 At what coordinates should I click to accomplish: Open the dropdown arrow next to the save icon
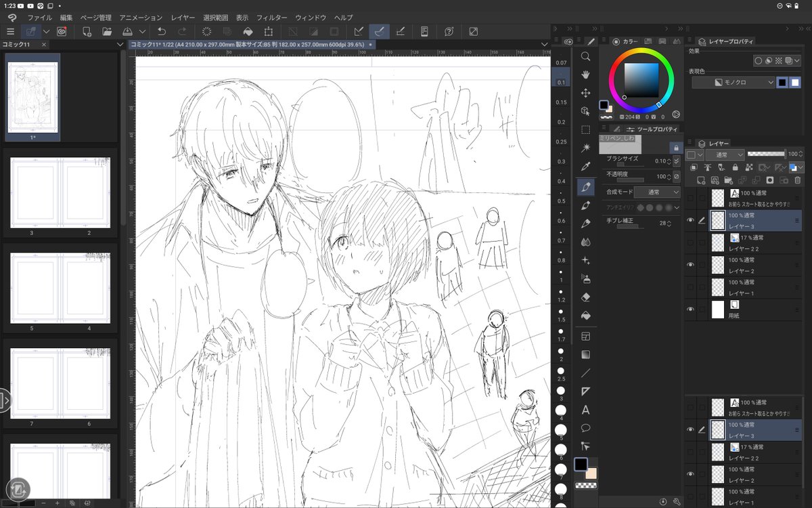pyautogui.click(x=142, y=31)
